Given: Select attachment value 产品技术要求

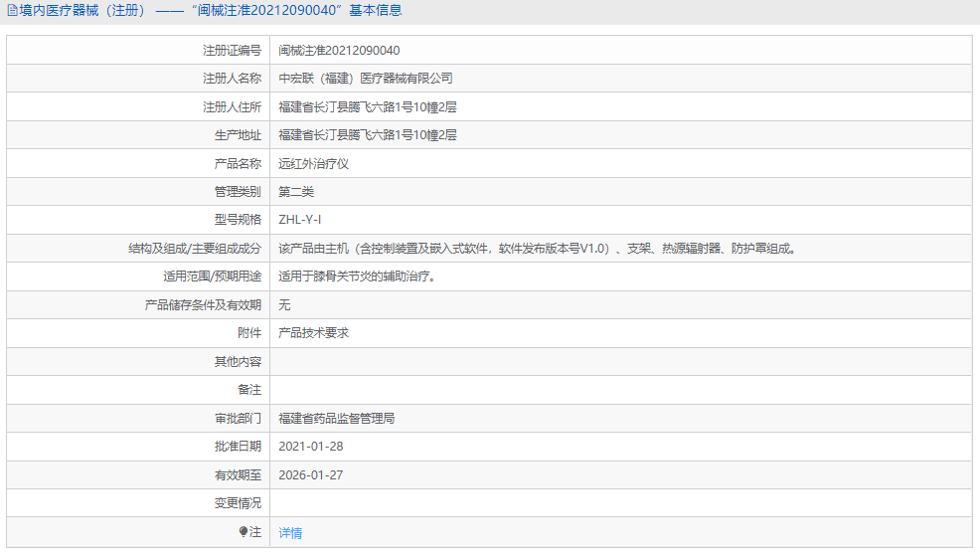Looking at the screenshot, I should [314, 333].
